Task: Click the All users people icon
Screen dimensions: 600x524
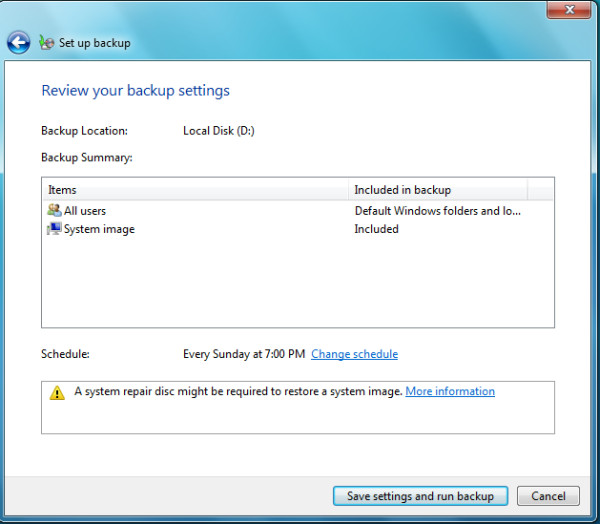Action: coord(54,210)
